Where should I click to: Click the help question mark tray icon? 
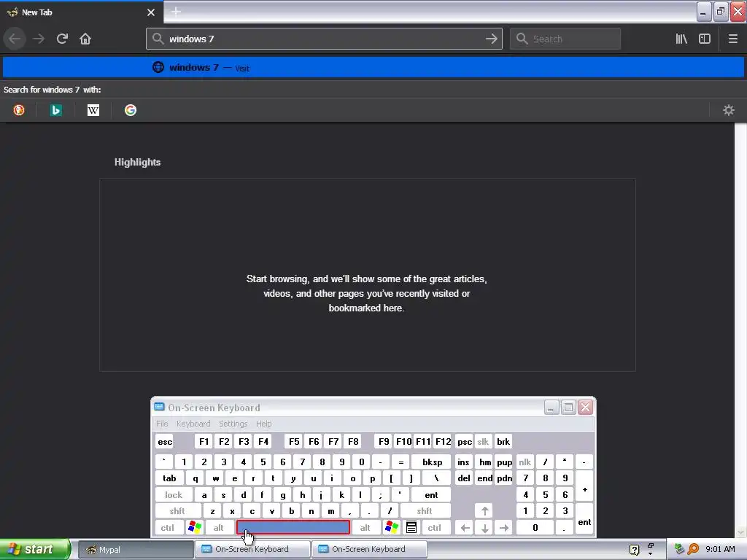(634, 550)
